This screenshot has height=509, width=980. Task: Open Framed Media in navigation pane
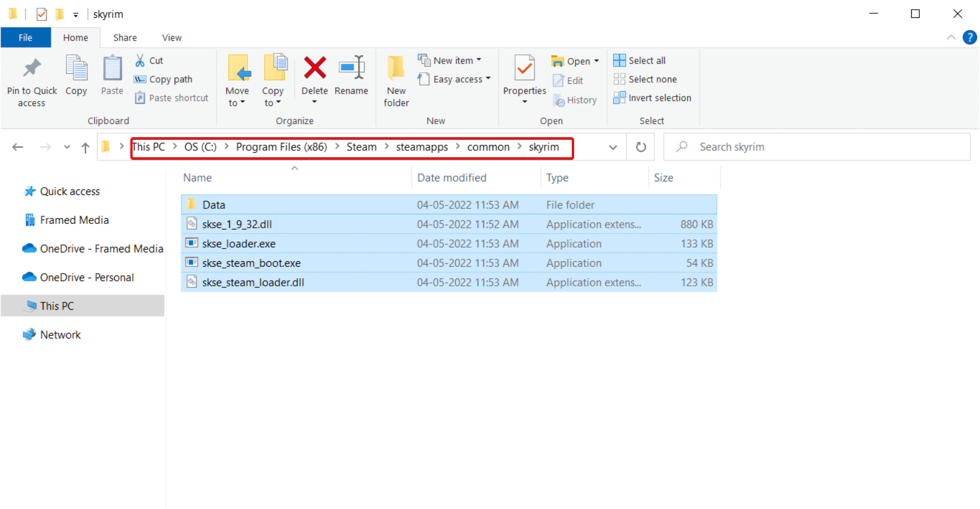(x=67, y=220)
